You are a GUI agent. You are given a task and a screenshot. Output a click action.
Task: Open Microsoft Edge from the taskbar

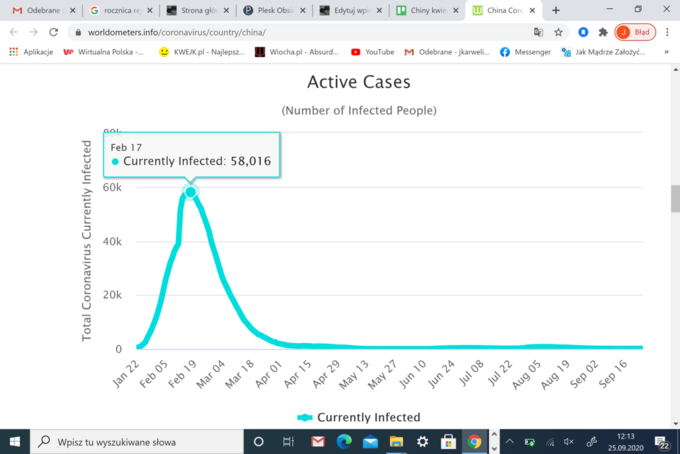coord(343,441)
